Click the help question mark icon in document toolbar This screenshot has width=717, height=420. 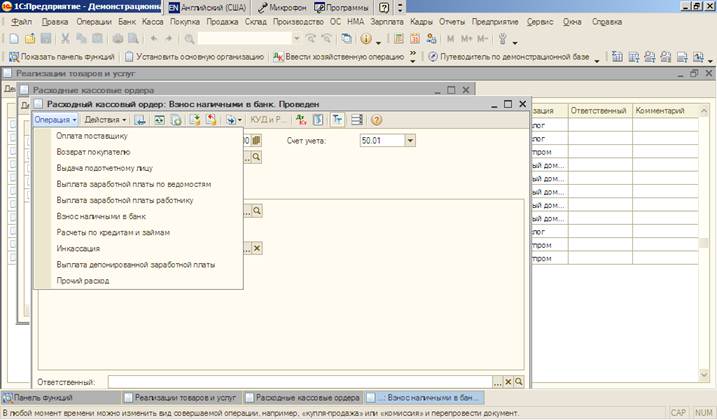[376, 120]
